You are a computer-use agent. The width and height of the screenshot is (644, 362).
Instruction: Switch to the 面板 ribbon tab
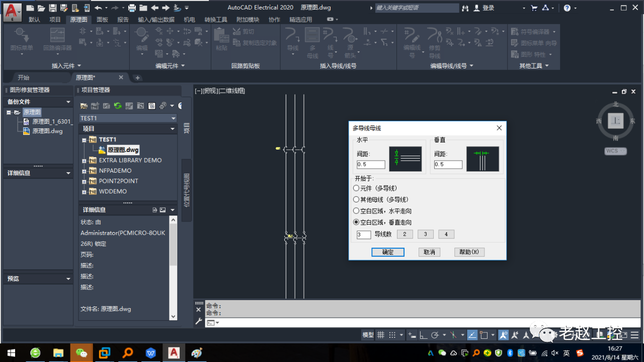click(x=102, y=20)
